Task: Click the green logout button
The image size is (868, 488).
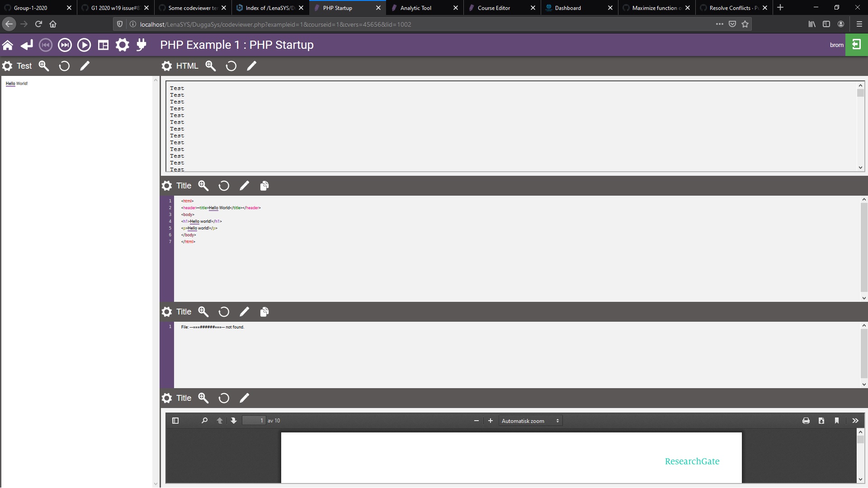Action: (856, 44)
